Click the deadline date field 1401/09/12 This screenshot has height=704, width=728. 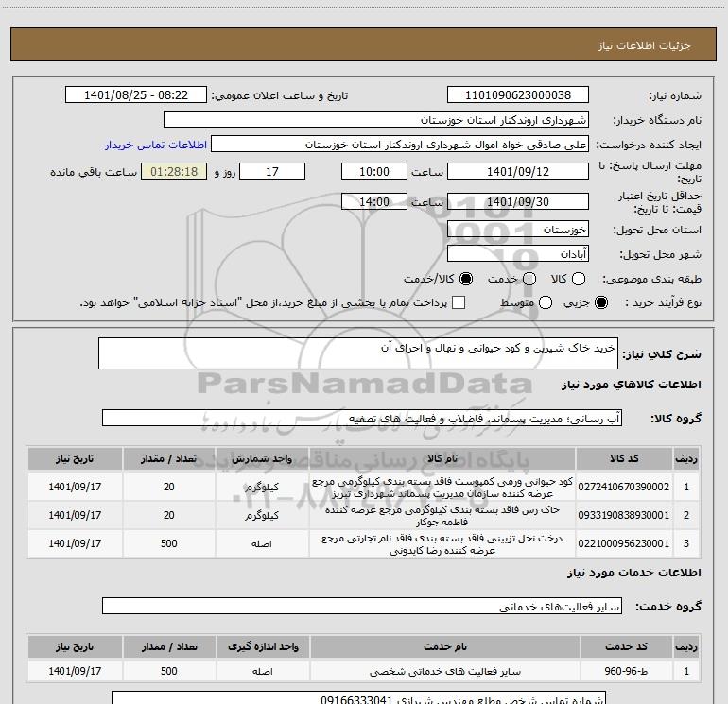pos(518,171)
